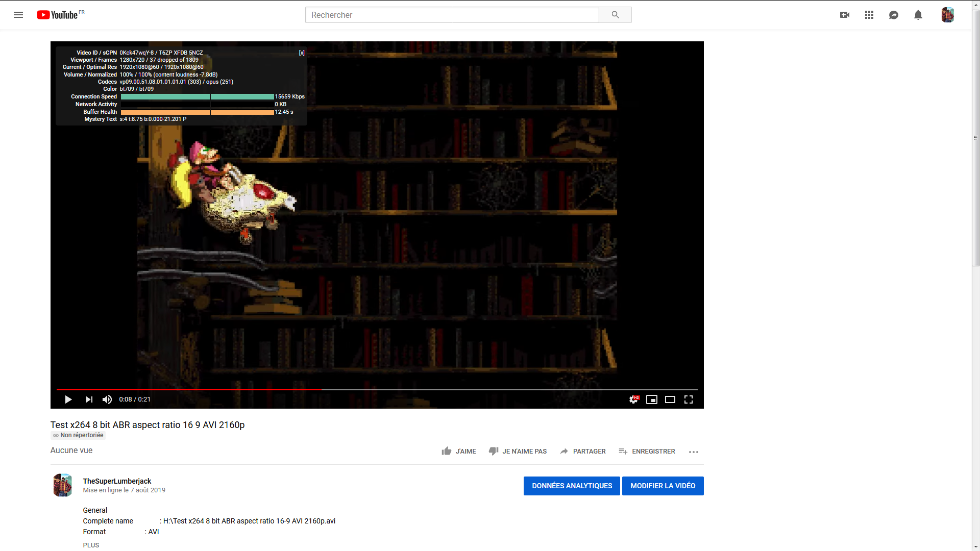The image size is (980, 551).
Task: Click MODIFIER LA VIDÉO
Action: (663, 486)
